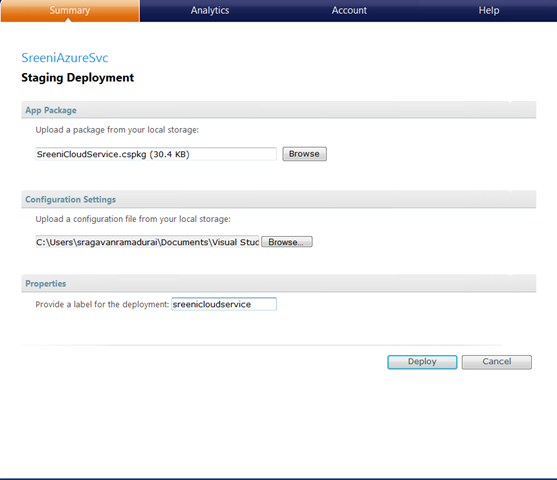Select the App Package section header
Screen dimensions: 557x480
click(278, 110)
